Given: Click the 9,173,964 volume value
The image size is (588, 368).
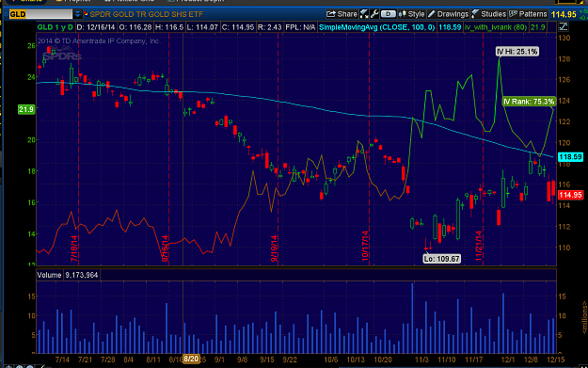Looking at the screenshot, I should [82, 276].
